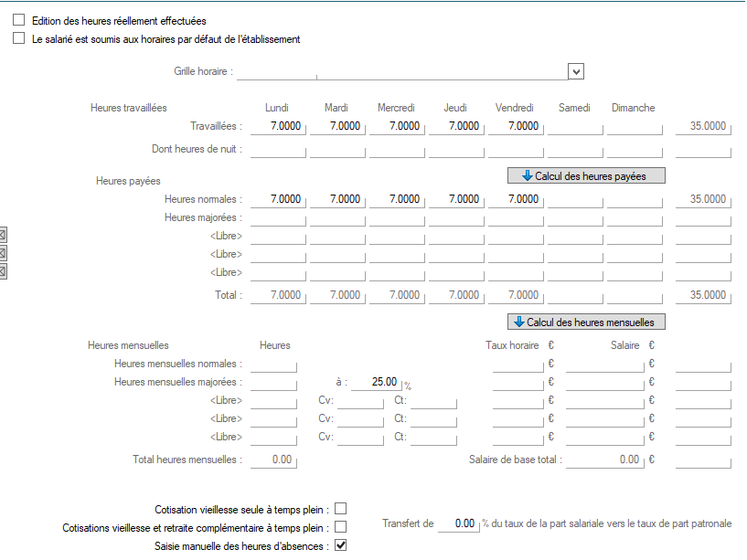Select the Heures mensuelles majorées hours field
This screenshot has height=560, width=747.
273,382
